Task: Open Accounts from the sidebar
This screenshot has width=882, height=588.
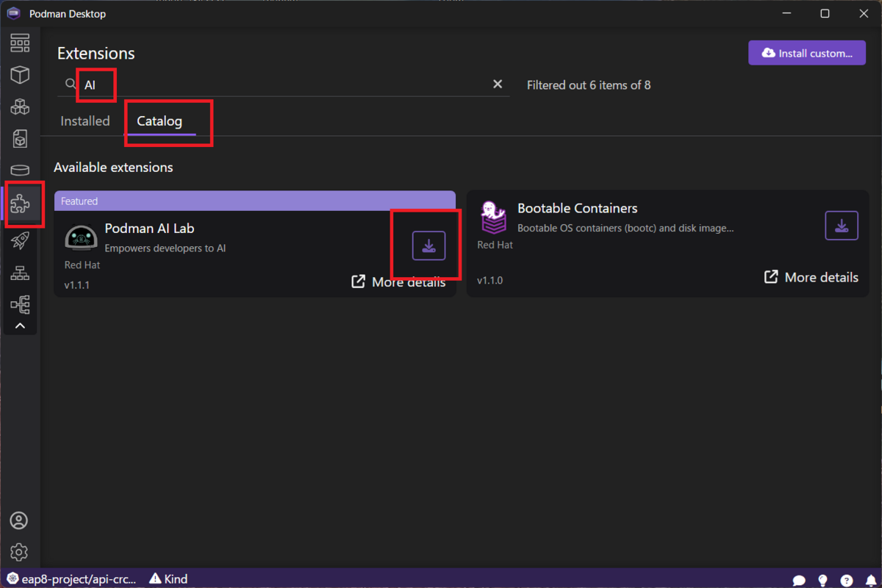Action: [x=19, y=520]
